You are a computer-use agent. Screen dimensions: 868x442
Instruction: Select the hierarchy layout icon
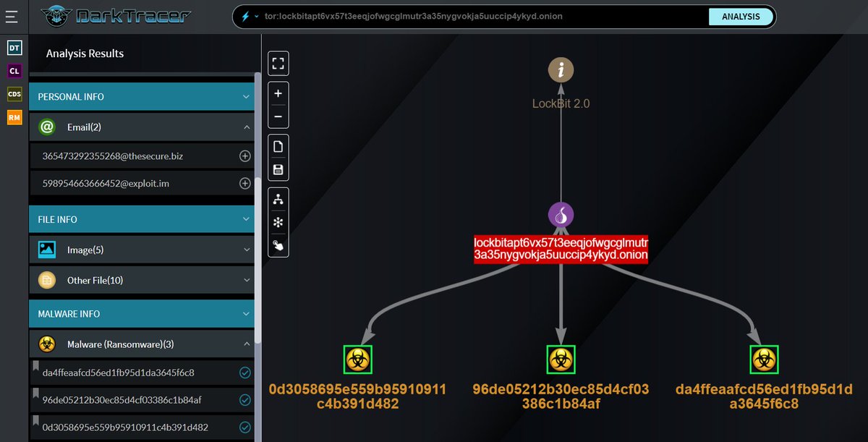[x=278, y=199]
